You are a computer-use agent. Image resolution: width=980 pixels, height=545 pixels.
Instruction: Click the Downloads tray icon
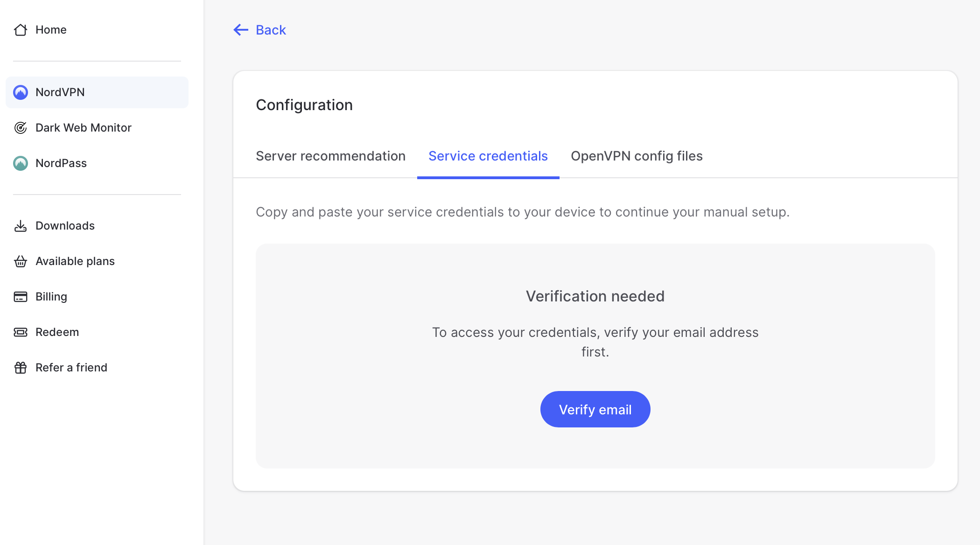21,226
